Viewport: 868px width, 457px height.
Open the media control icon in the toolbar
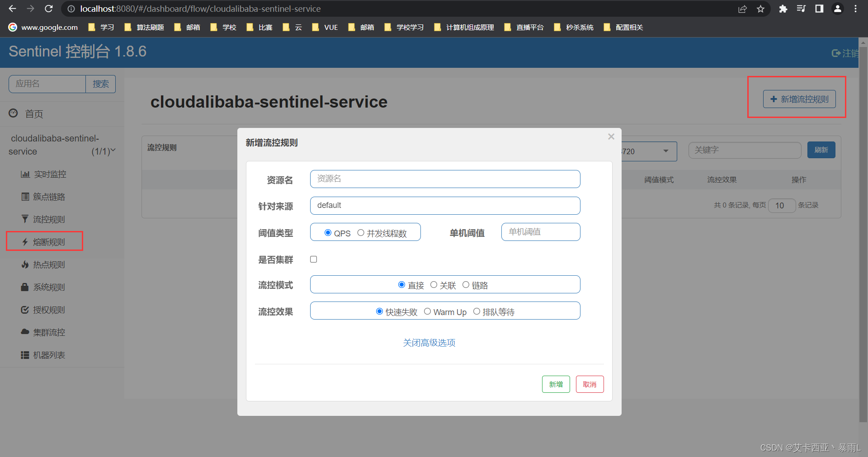801,9
